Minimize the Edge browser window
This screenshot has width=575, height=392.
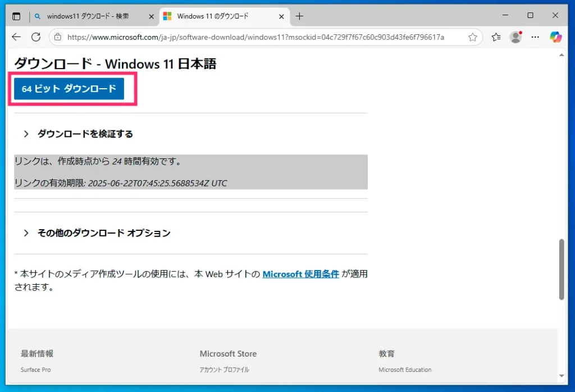click(505, 15)
